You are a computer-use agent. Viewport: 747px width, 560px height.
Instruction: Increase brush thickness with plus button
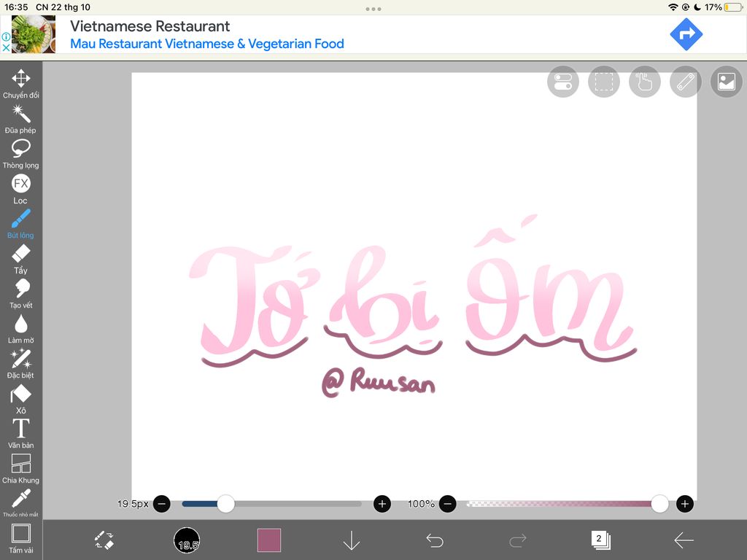coord(382,504)
